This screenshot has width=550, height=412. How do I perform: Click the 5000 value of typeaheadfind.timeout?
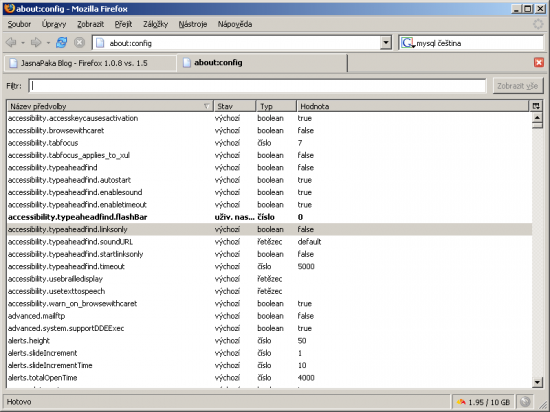[x=306, y=266]
